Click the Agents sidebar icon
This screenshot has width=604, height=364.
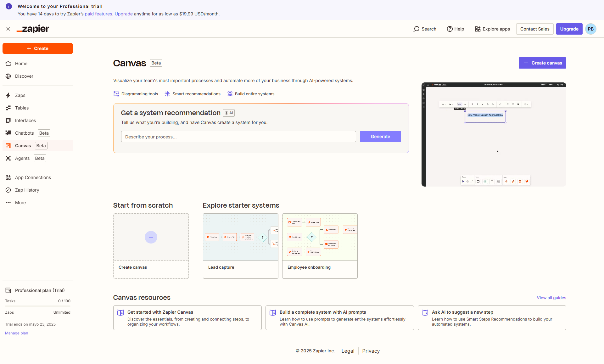[x=8, y=158]
